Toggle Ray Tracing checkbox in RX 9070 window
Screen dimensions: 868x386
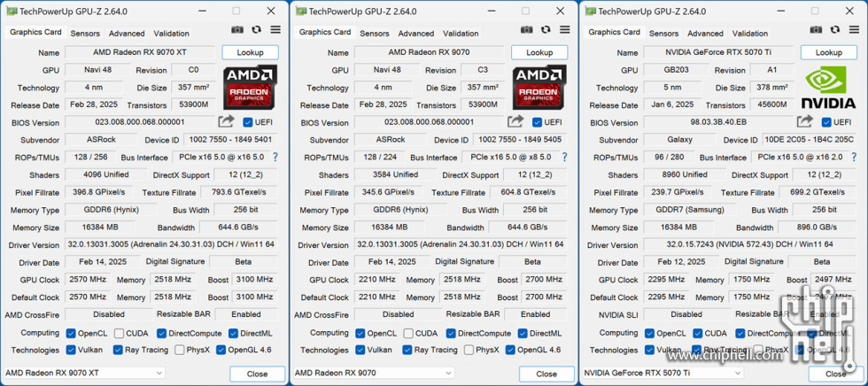click(x=407, y=350)
